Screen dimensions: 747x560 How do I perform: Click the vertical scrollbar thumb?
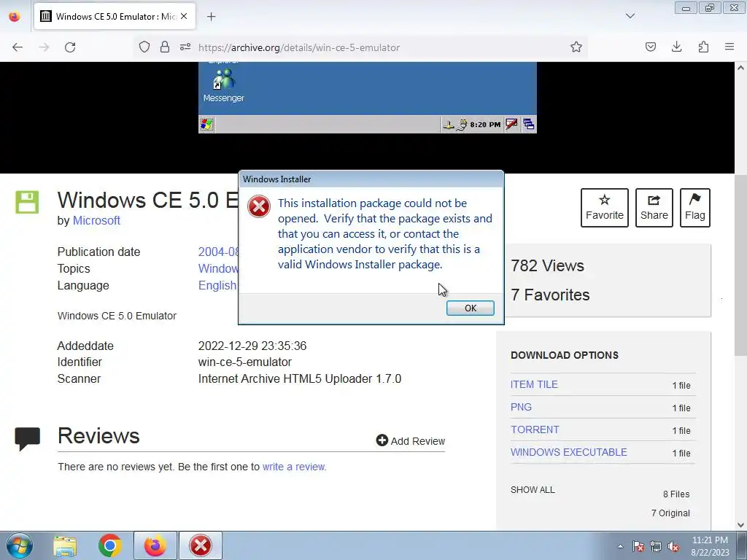pos(741,265)
